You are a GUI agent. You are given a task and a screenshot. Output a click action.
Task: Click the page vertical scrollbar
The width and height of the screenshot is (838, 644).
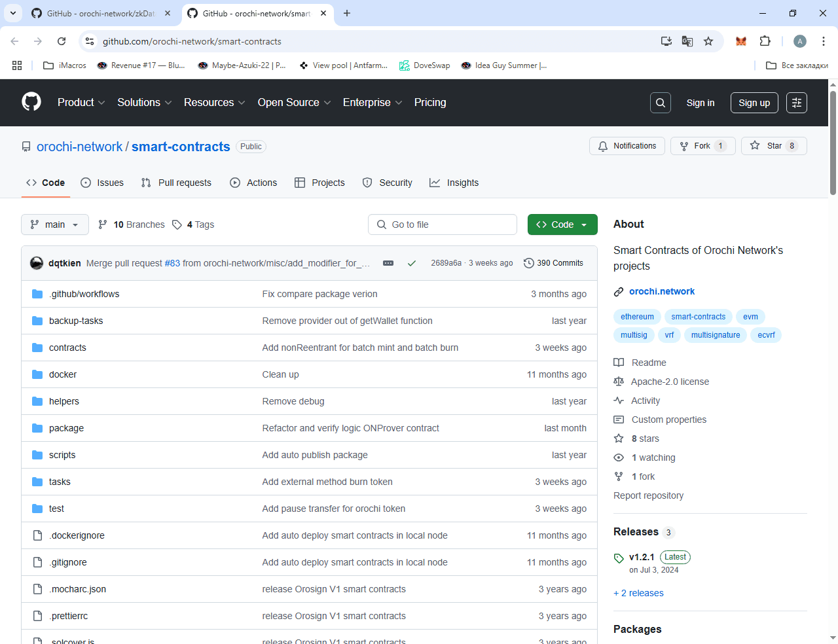pyautogui.click(x=833, y=143)
